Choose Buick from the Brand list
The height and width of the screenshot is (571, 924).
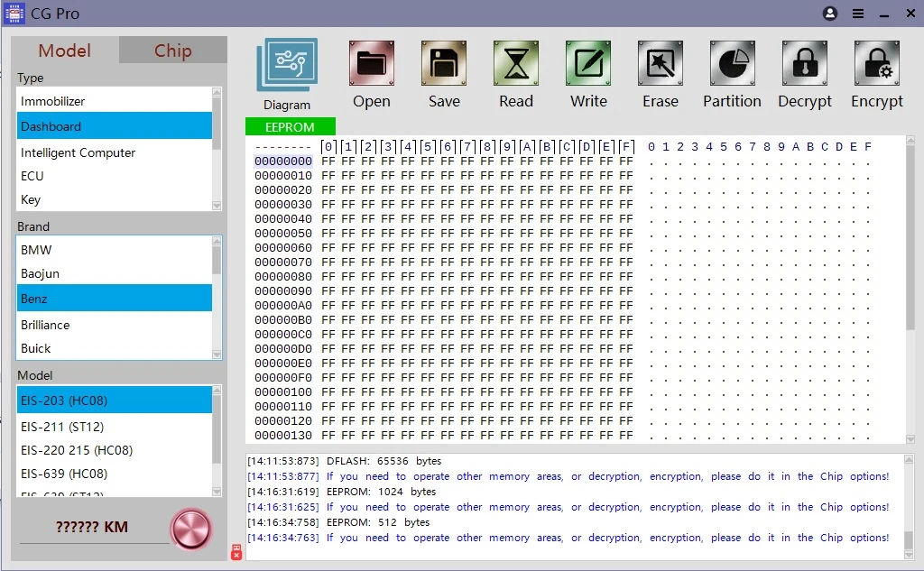click(x=115, y=348)
